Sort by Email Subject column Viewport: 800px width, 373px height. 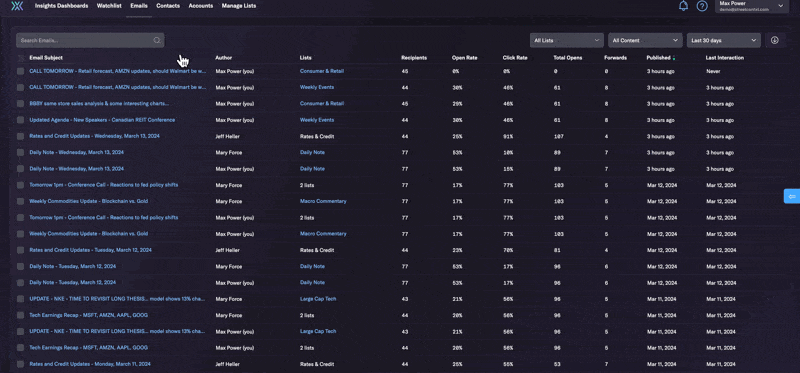[46, 58]
